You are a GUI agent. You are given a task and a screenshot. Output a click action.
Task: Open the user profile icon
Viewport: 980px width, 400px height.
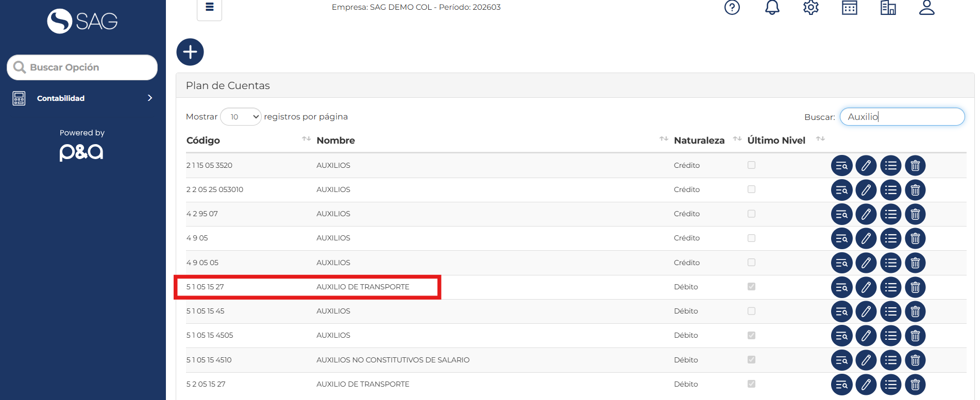click(x=926, y=8)
